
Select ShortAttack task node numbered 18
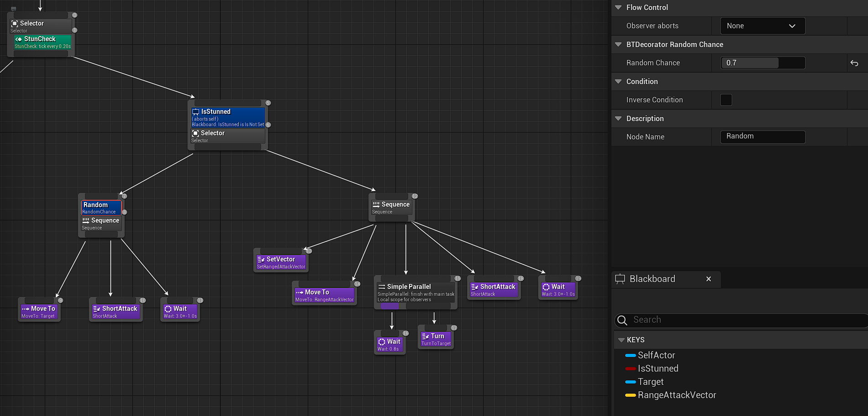[x=494, y=290]
